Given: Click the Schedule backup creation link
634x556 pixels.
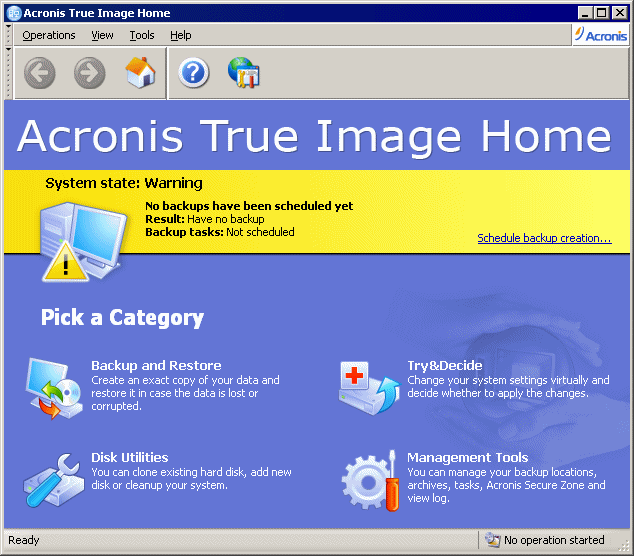Looking at the screenshot, I should coord(544,238).
